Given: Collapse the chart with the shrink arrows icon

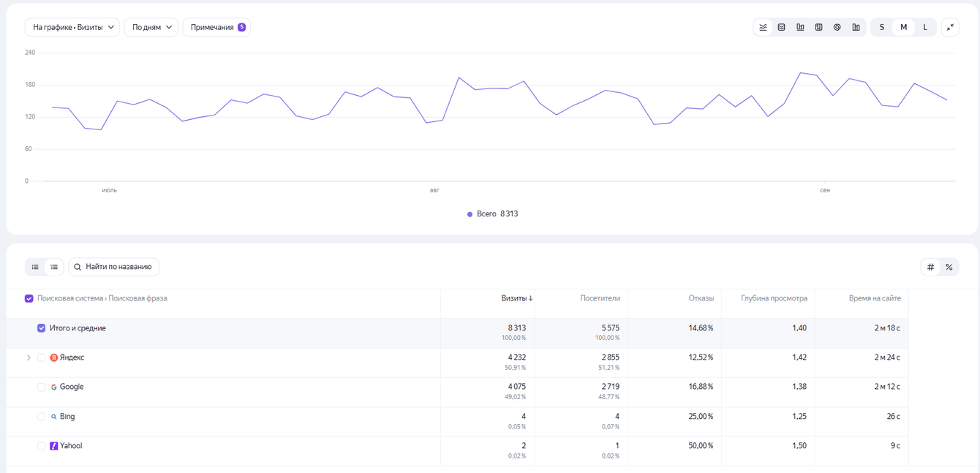Looking at the screenshot, I should (950, 27).
